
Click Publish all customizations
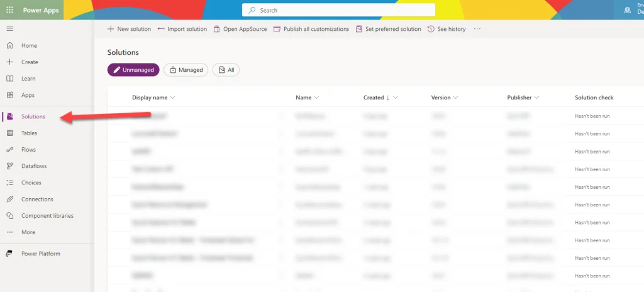(x=311, y=29)
